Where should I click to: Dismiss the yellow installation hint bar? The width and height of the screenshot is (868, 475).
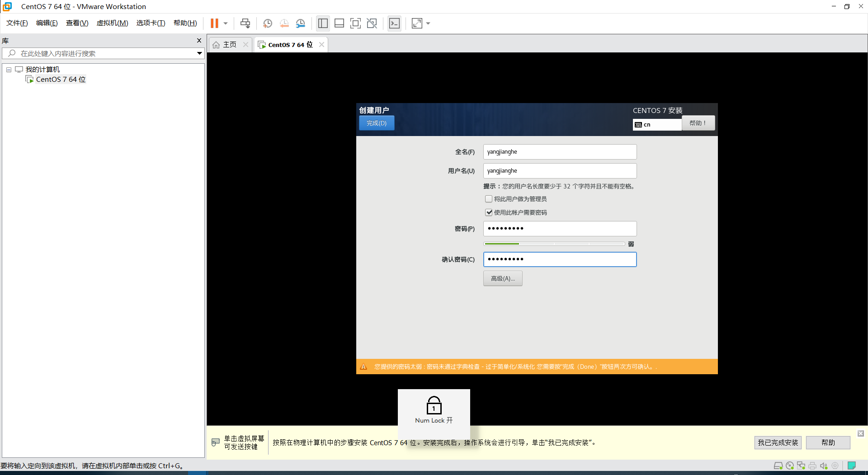tap(861, 433)
